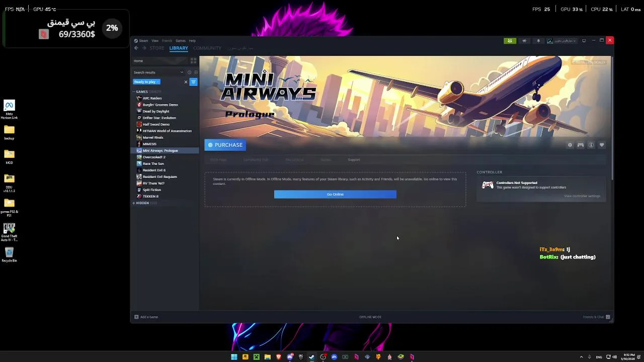Open recent activity clock filter icon
The height and width of the screenshot is (362, 644).
point(189,72)
